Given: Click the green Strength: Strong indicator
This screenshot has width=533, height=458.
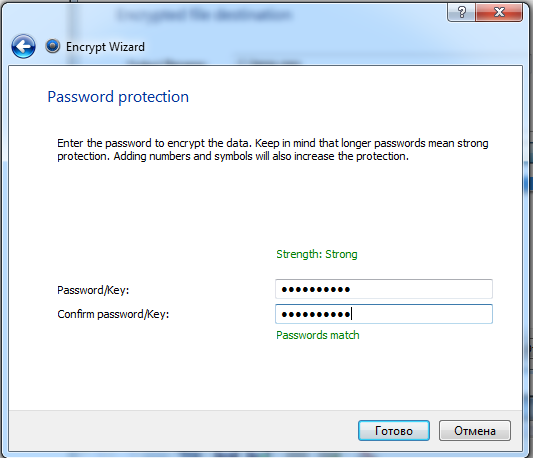Looking at the screenshot, I should [x=317, y=254].
